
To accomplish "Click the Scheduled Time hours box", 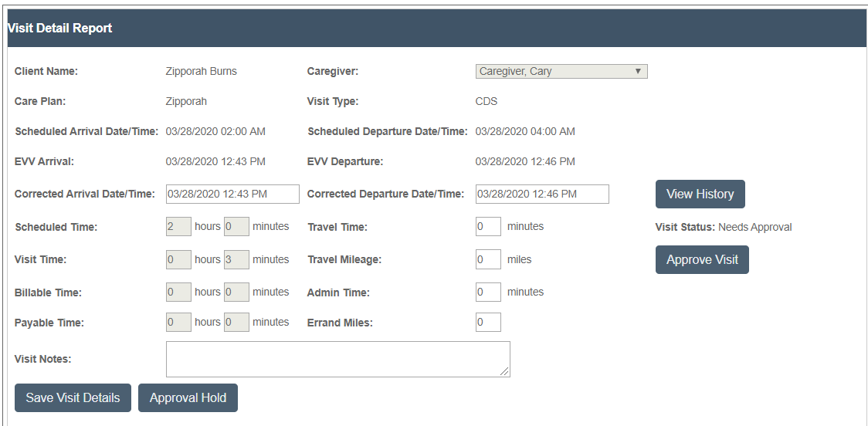I will (x=179, y=227).
